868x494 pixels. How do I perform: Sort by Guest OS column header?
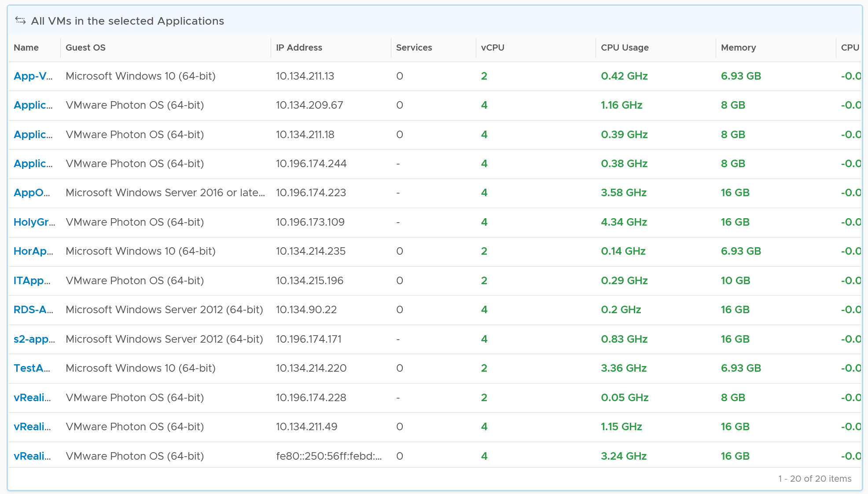[85, 48]
